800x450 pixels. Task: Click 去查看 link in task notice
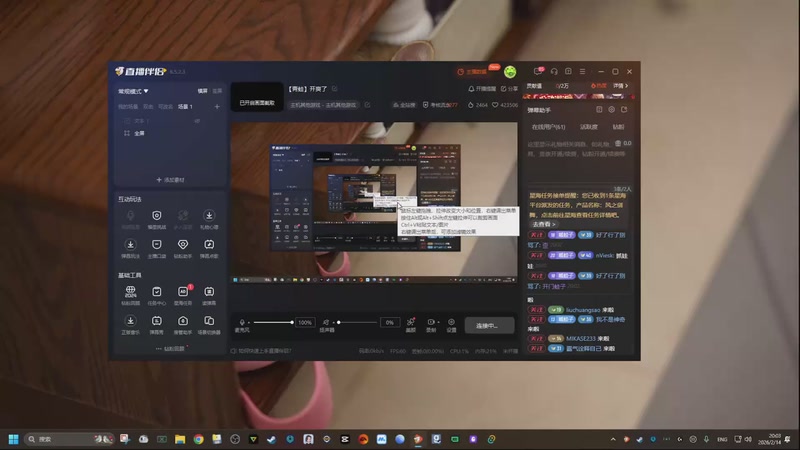tap(544, 224)
